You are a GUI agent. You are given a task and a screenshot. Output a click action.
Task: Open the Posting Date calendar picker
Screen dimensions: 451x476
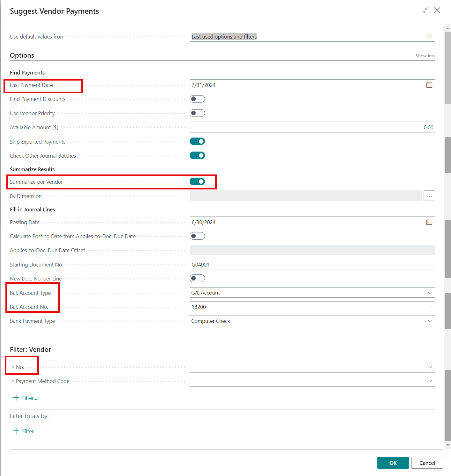429,222
